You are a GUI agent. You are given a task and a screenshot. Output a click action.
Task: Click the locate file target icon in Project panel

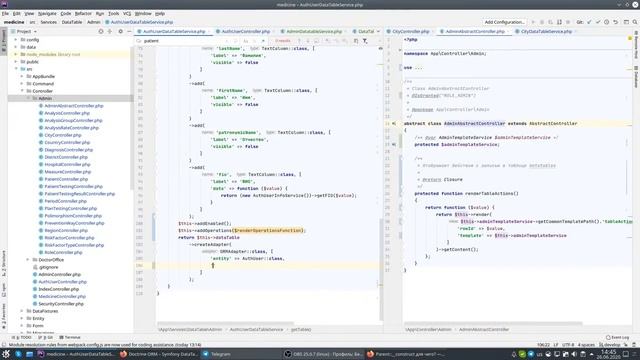[101, 31]
